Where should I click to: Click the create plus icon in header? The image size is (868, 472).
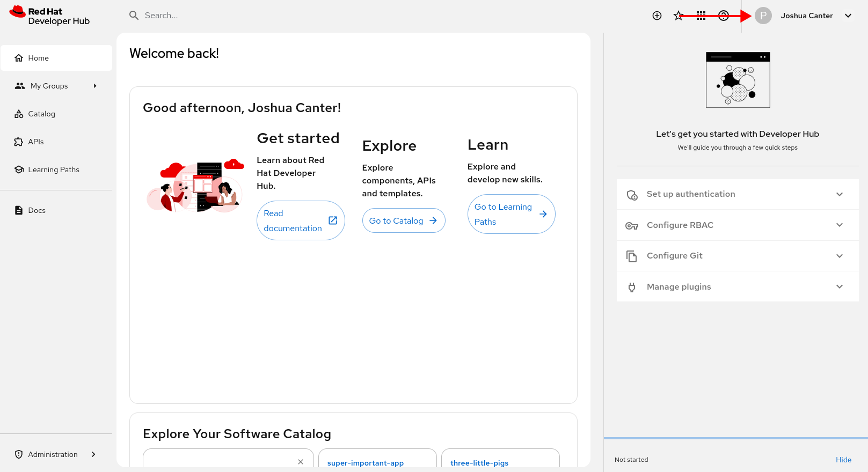657,16
